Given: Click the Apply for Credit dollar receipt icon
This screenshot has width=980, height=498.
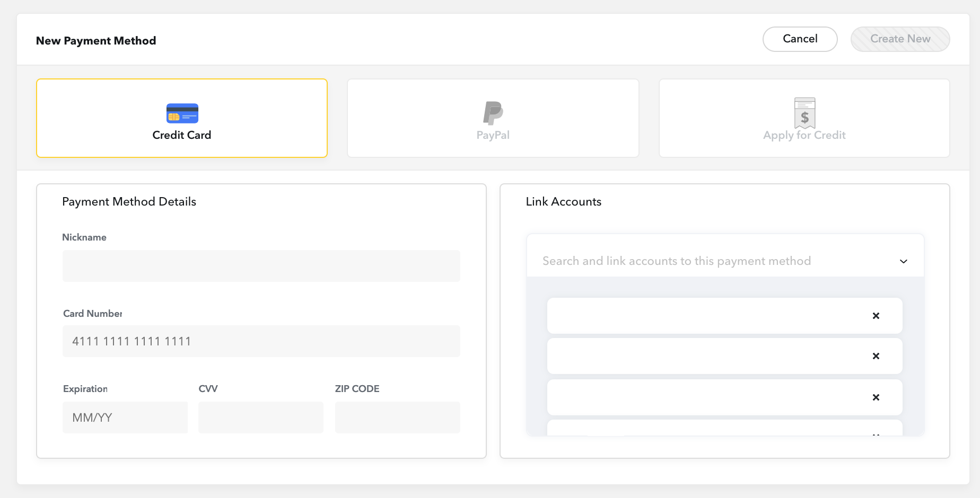Looking at the screenshot, I should [x=804, y=113].
